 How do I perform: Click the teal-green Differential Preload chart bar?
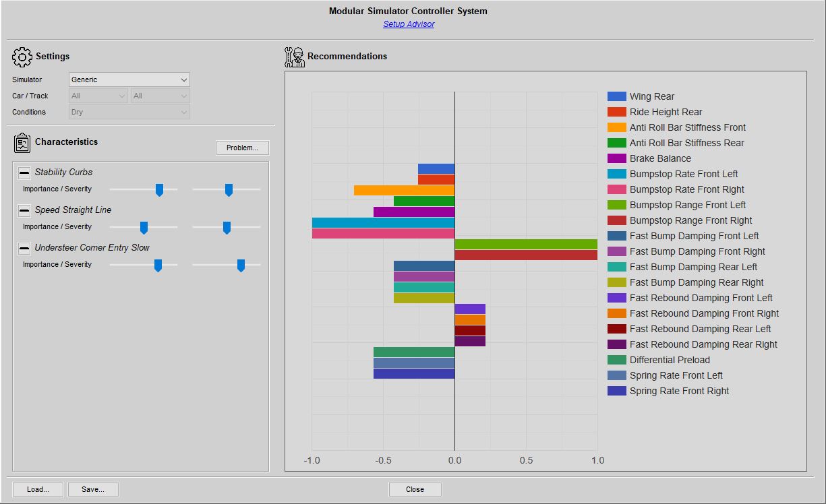pyautogui.click(x=414, y=352)
